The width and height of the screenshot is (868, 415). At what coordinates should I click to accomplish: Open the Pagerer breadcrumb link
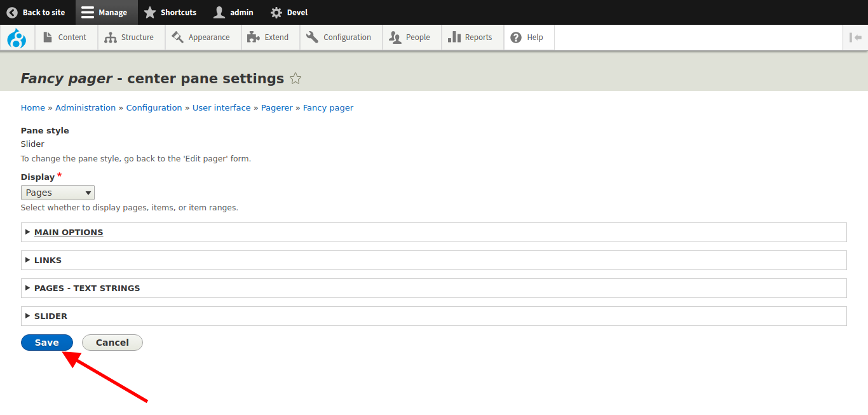(x=276, y=107)
